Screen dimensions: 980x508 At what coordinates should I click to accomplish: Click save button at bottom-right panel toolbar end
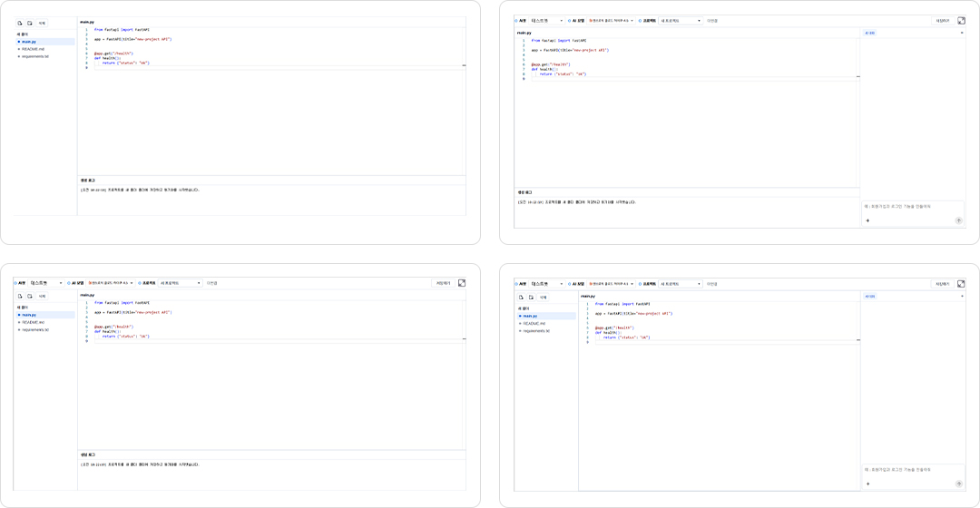pyautogui.click(x=942, y=284)
